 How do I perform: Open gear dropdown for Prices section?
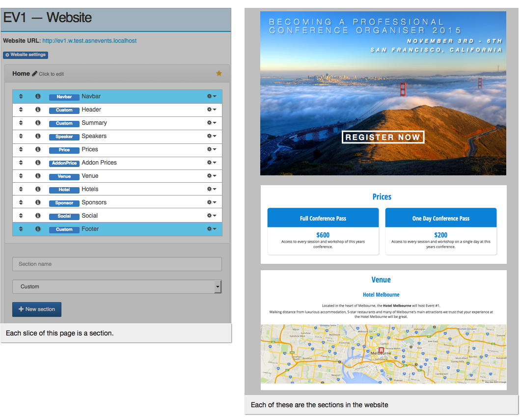(212, 149)
